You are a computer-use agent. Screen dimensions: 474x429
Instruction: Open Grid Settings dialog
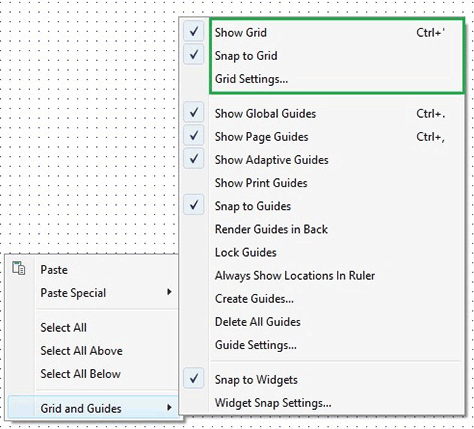(251, 79)
